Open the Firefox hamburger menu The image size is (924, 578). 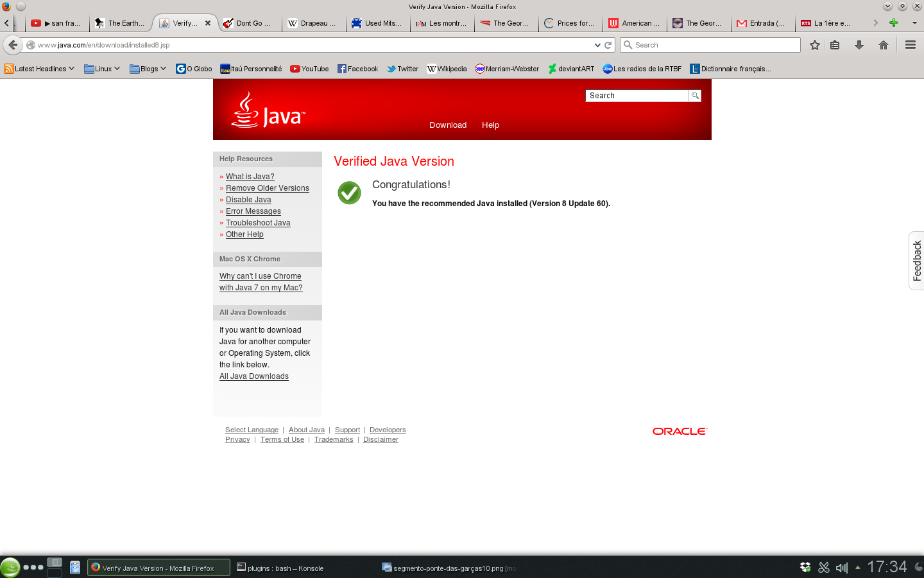(911, 45)
